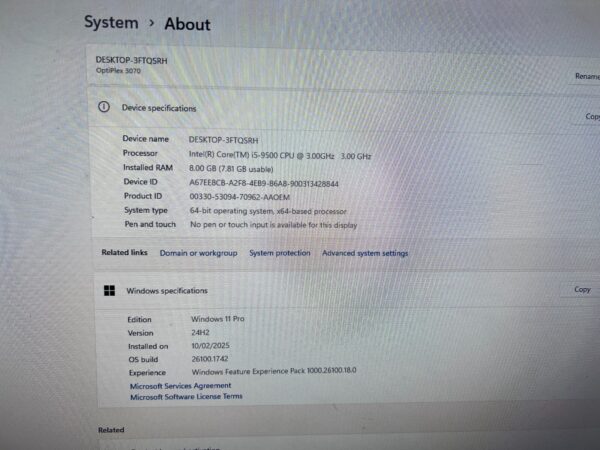The height and width of the screenshot is (450, 600).
Task: Open System protection link
Action: (x=280, y=253)
